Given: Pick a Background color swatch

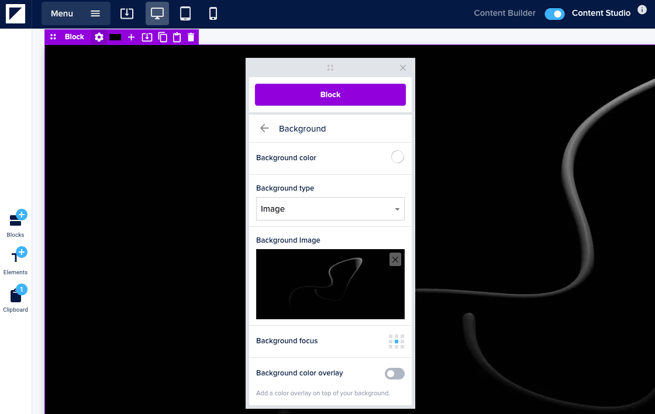Looking at the screenshot, I should click(397, 157).
